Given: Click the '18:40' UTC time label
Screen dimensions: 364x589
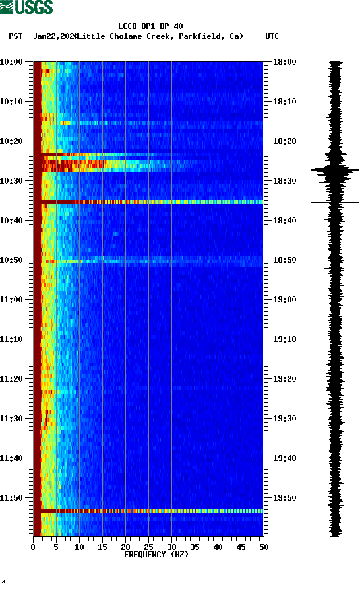Looking at the screenshot, I should point(284,220).
